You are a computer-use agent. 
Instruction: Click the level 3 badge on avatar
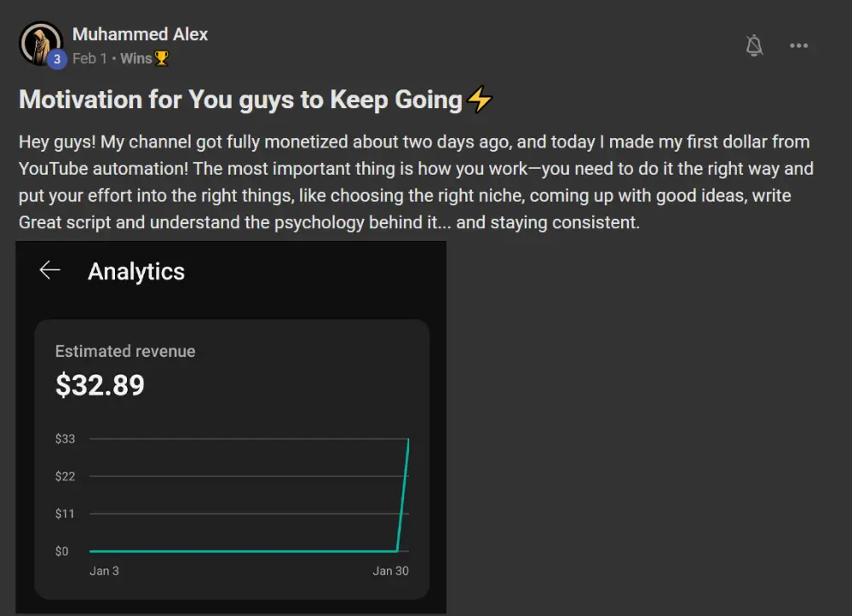pyautogui.click(x=57, y=59)
